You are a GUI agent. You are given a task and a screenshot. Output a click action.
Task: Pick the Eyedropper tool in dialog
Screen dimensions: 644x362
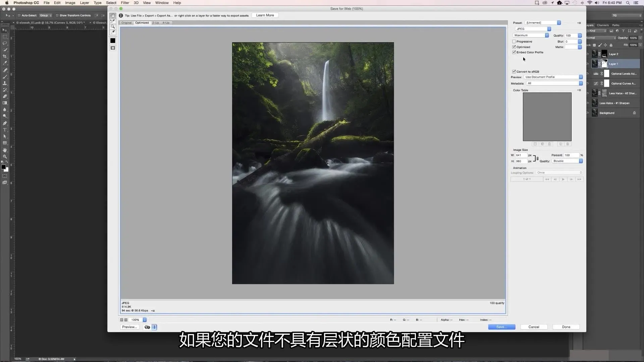point(113,32)
